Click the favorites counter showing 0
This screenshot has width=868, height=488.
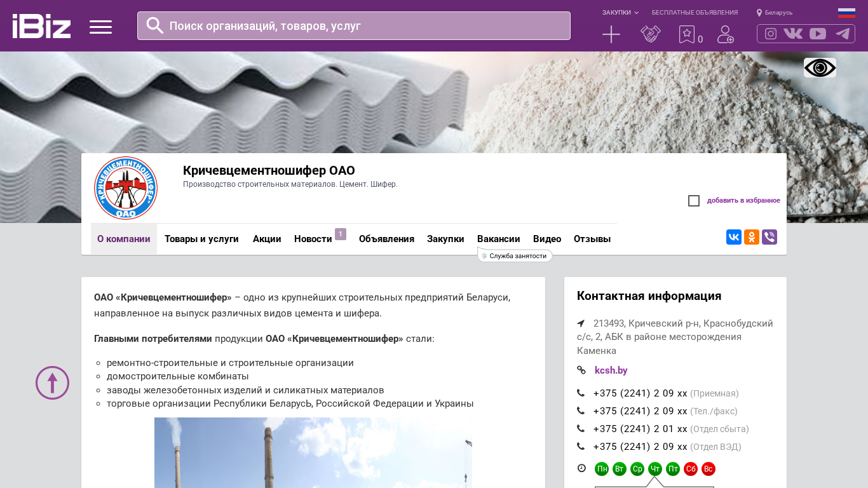pos(700,39)
